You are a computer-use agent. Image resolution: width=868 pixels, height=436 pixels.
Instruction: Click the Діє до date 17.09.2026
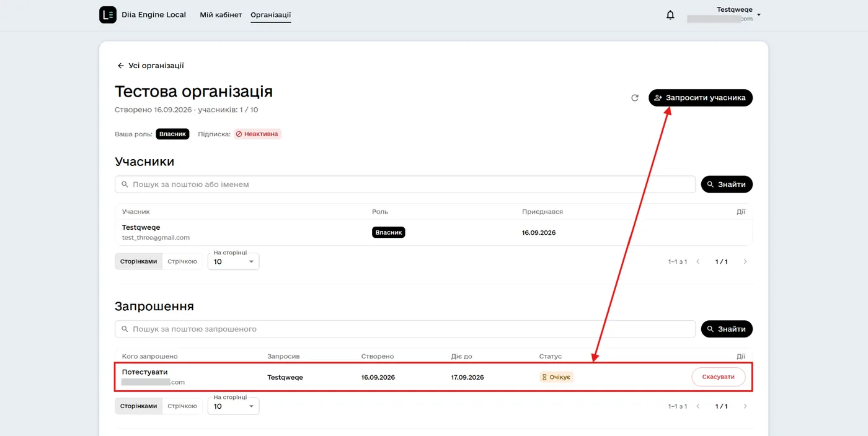467,377
